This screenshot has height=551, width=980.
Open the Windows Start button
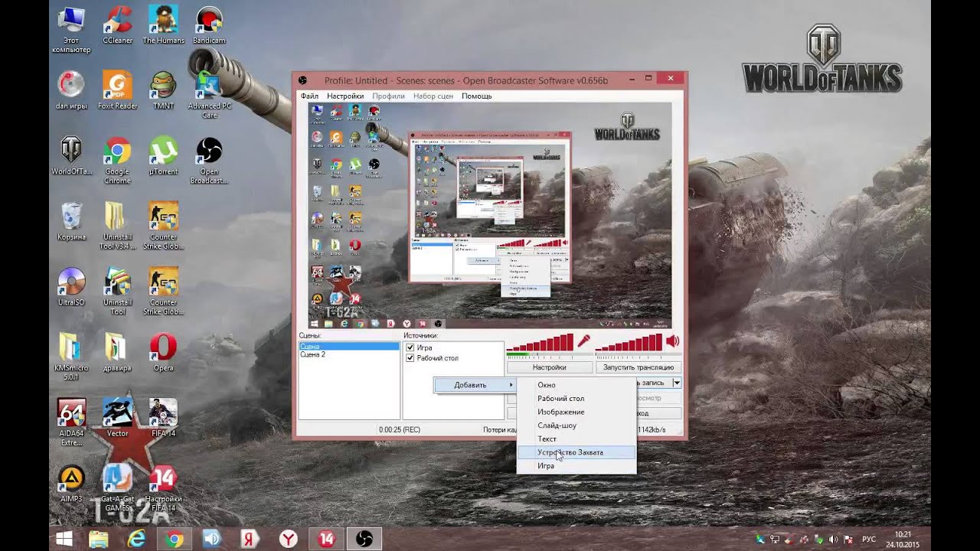tap(64, 539)
